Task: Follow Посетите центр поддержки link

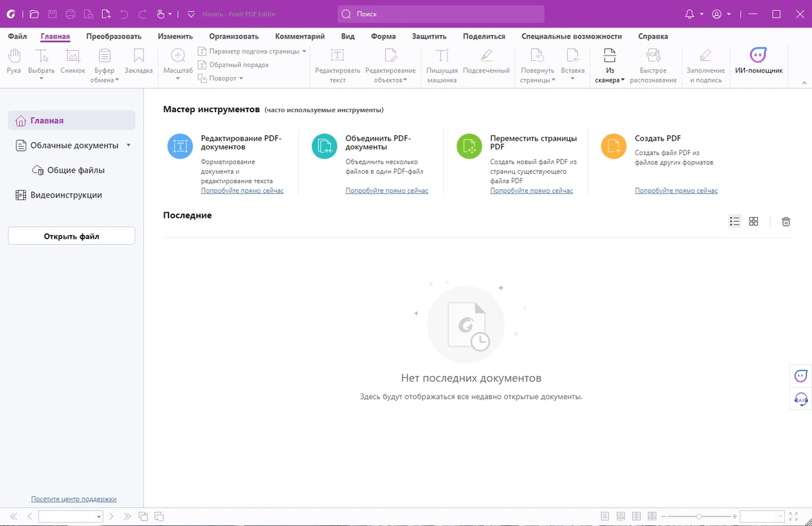Action: click(x=74, y=499)
